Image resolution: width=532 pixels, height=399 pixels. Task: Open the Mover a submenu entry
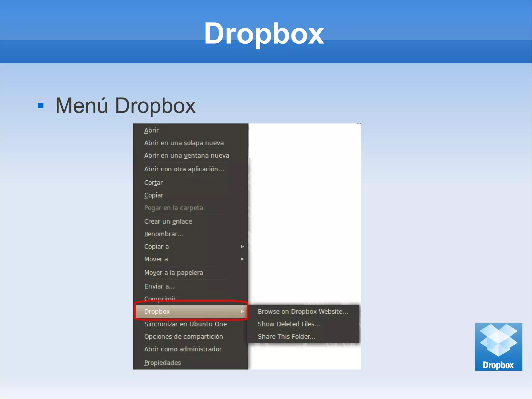(x=190, y=259)
